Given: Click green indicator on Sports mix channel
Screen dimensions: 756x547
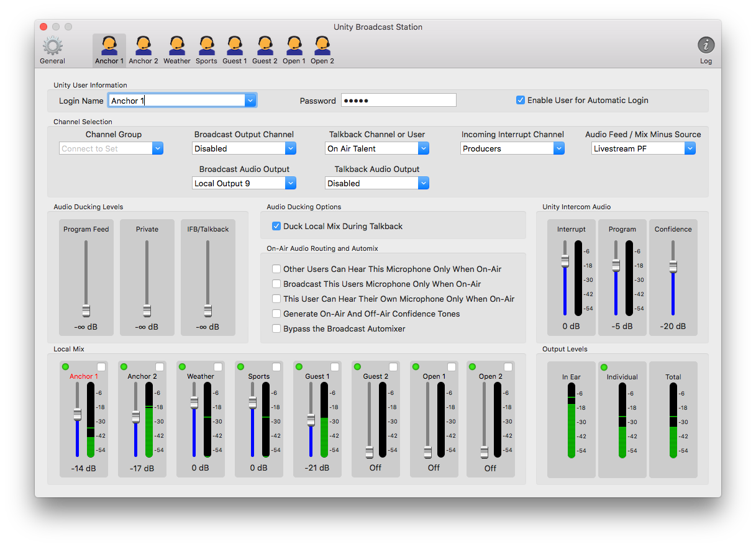Looking at the screenshot, I should [x=240, y=367].
